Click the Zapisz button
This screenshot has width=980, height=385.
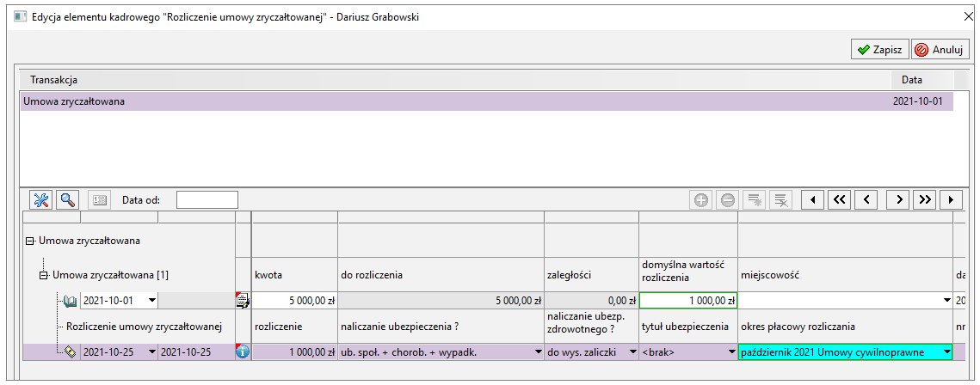click(880, 50)
